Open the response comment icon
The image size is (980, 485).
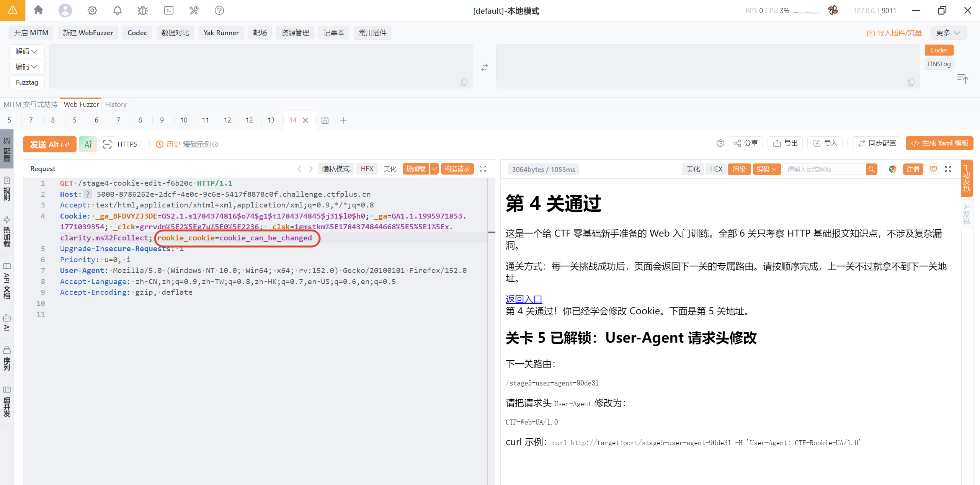[x=934, y=169]
